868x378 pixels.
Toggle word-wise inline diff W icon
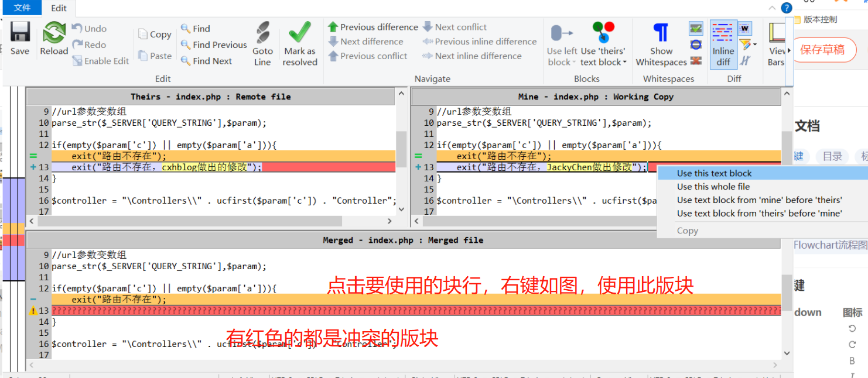coord(744,28)
